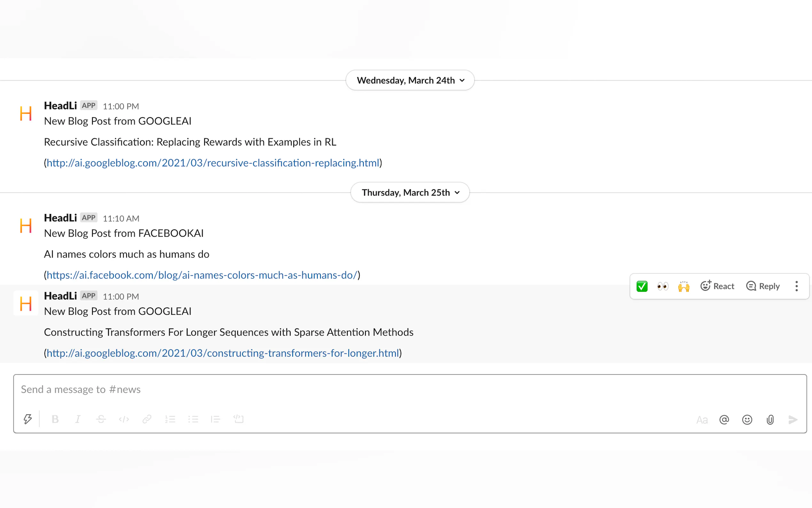The width and height of the screenshot is (812, 508).
Task: Attach a file with the paperclip
Action: coord(770,420)
